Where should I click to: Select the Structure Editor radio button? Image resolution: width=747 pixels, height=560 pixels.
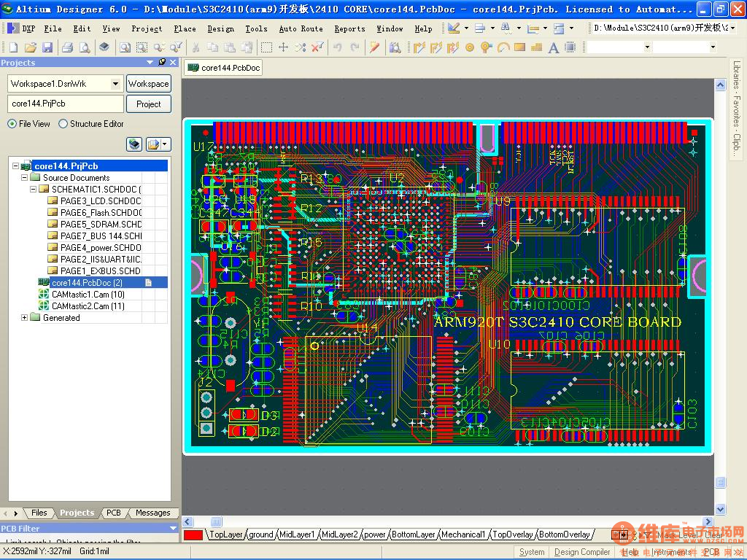coord(63,124)
